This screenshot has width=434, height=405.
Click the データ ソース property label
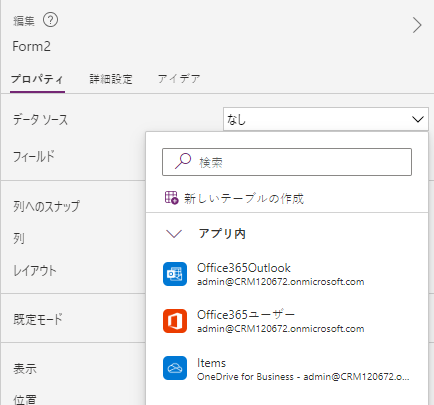pos(40,119)
